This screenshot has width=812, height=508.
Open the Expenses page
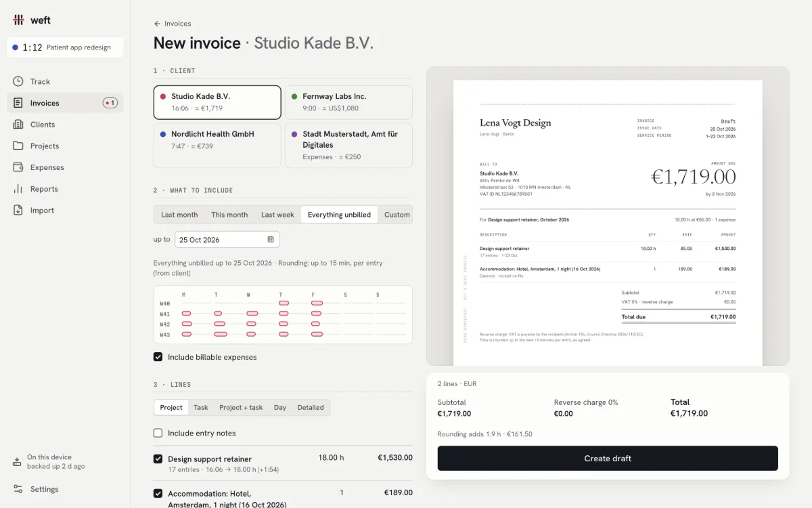[x=65, y=167]
